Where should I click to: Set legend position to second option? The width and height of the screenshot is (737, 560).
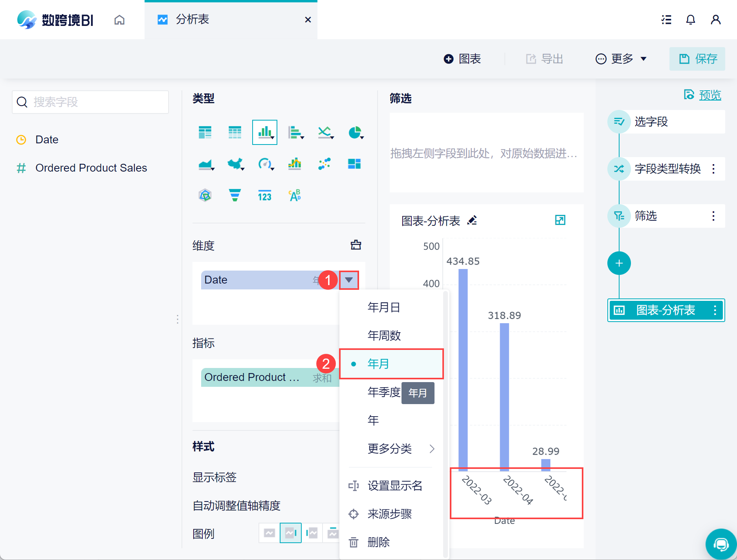pyautogui.click(x=291, y=533)
